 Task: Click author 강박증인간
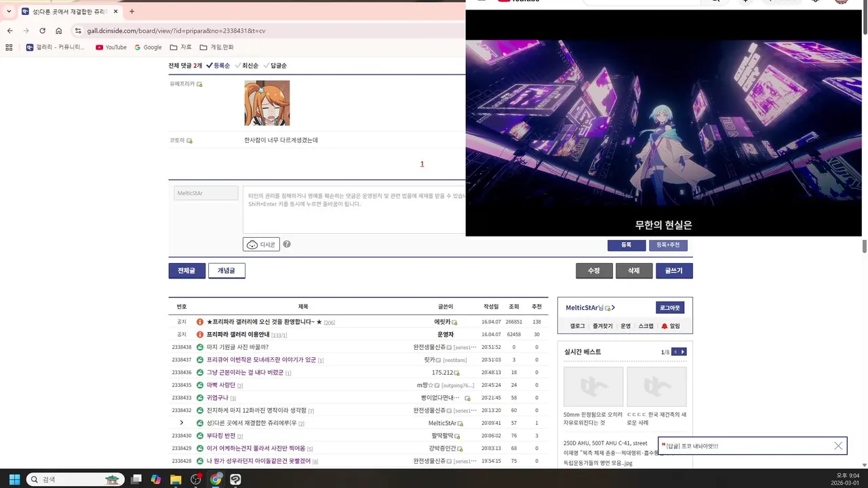[442, 448]
